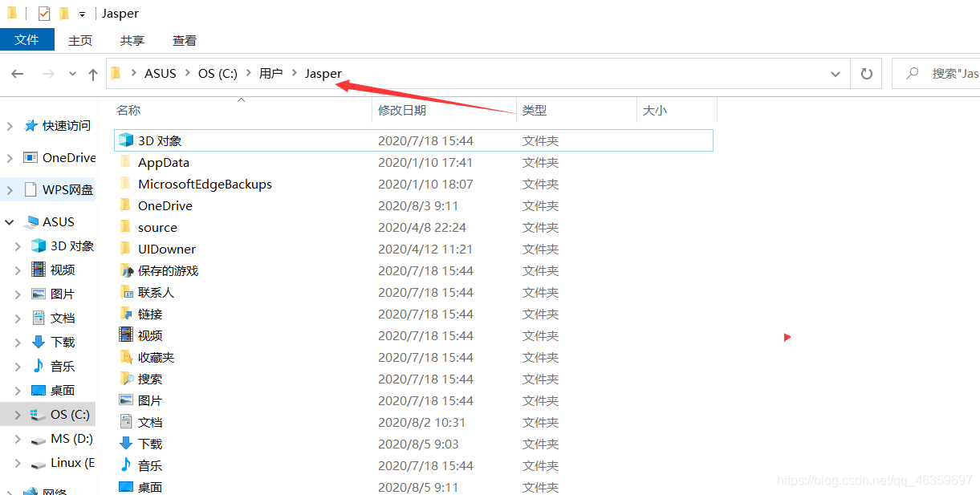Select 视频 in the navigation pane
This screenshot has height=495, width=980.
pyautogui.click(x=63, y=270)
